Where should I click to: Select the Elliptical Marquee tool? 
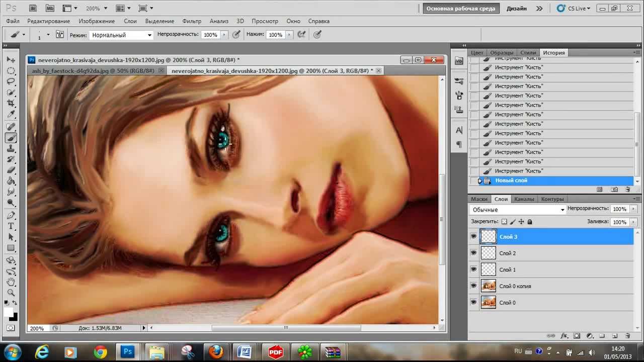coord(11,70)
